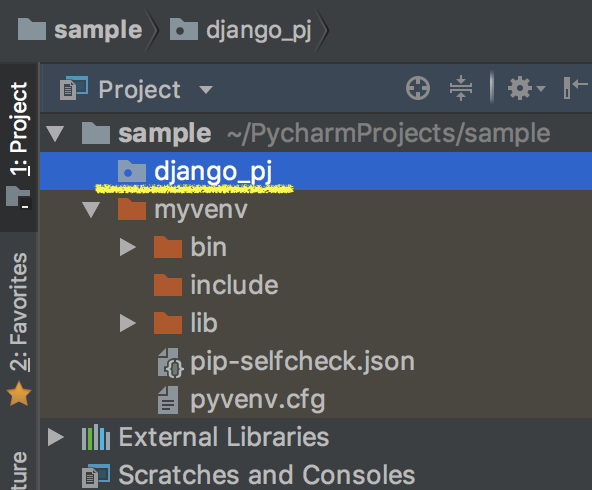Expand the lib folder

[x=128, y=323]
